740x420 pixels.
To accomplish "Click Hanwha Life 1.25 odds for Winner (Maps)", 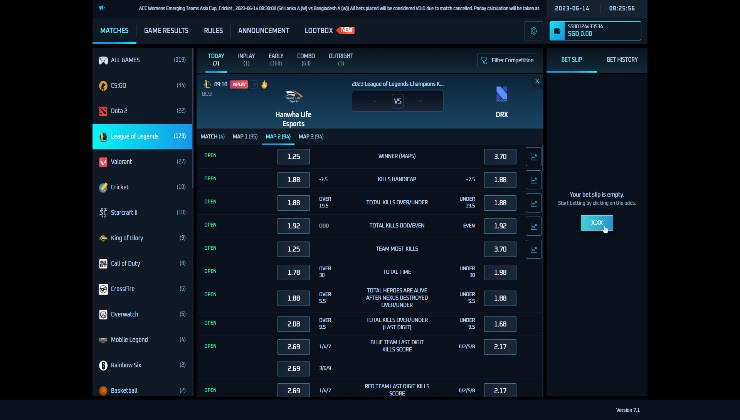I will [293, 157].
